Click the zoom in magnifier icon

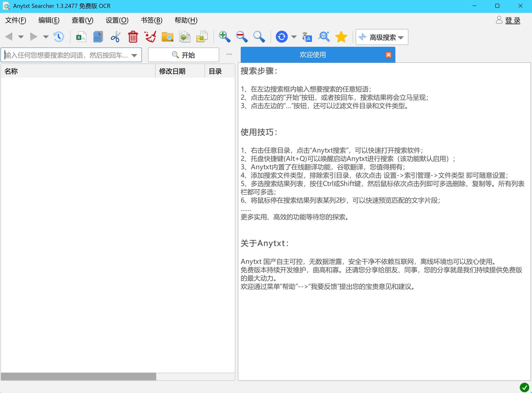224,37
